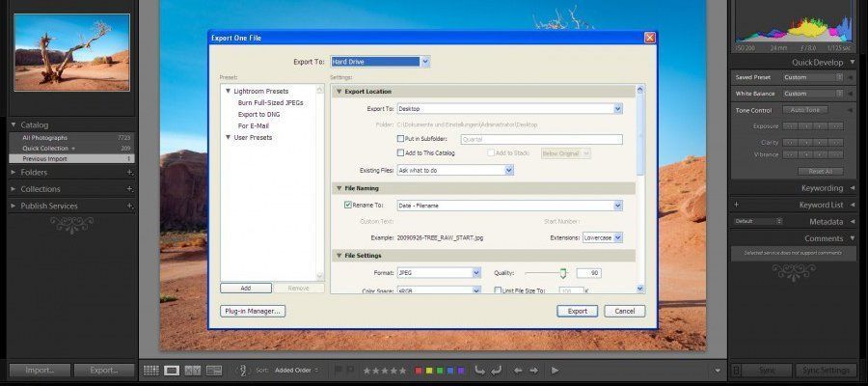This screenshot has height=386, width=868.
Task: Rotate photo clockwise with toolbar arrow
Action: point(496,370)
